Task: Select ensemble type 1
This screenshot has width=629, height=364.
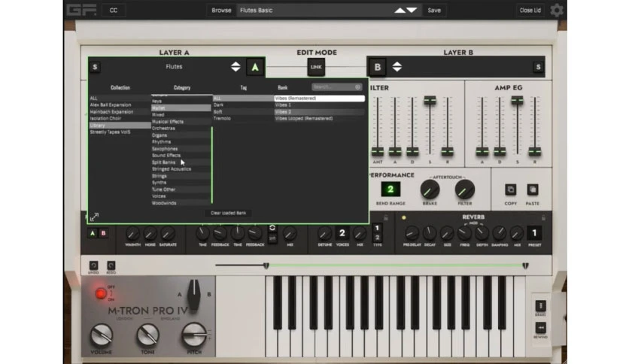Action: click(377, 228)
